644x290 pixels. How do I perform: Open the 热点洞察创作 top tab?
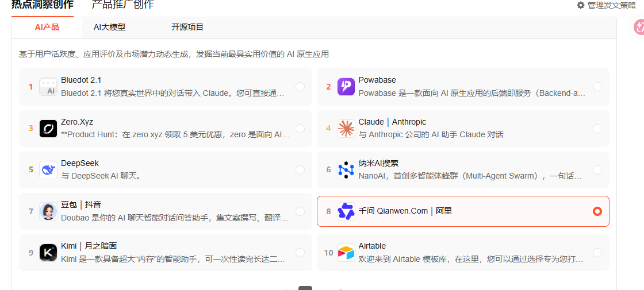(43, 6)
